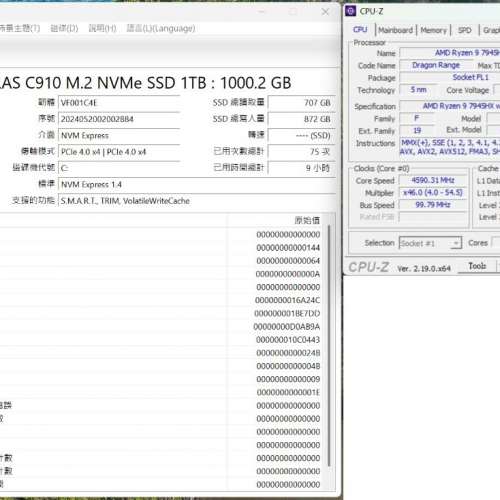Open the 說明(H) help menu

(102, 29)
